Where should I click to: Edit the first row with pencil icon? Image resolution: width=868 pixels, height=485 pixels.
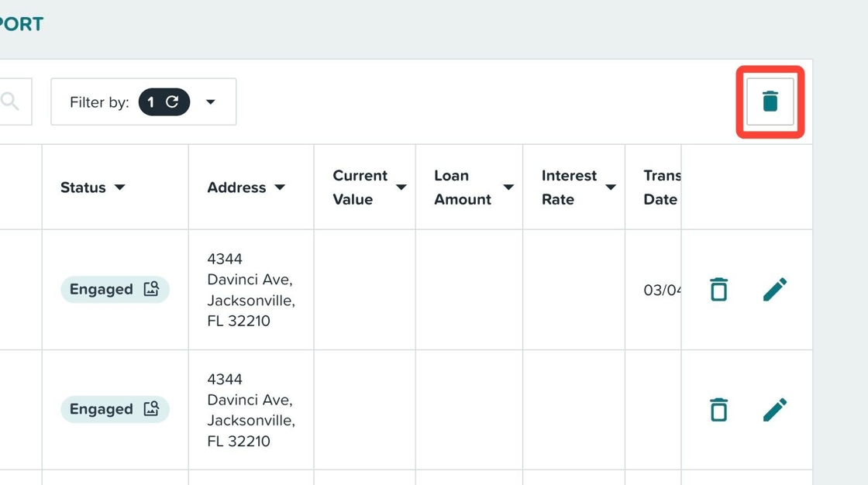pyautogui.click(x=774, y=289)
